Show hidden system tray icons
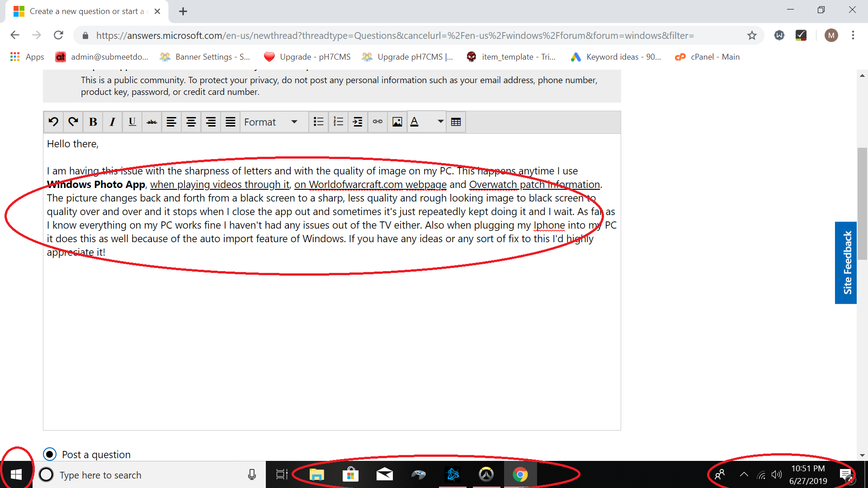 point(744,474)
